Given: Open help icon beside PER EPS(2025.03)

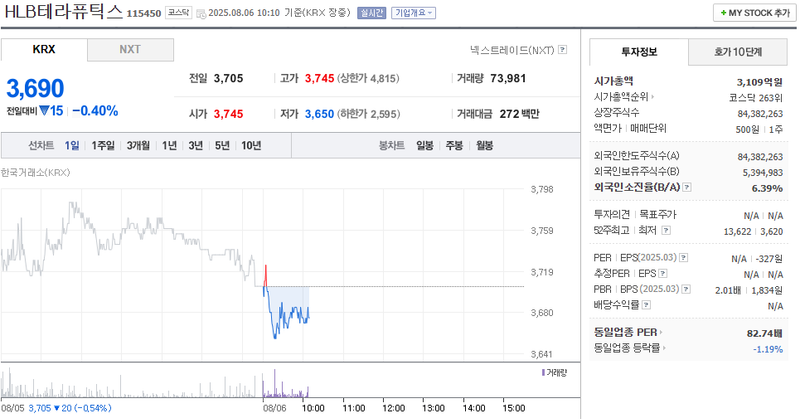Looking at the screenshot, I should click(x=684, y=258).
